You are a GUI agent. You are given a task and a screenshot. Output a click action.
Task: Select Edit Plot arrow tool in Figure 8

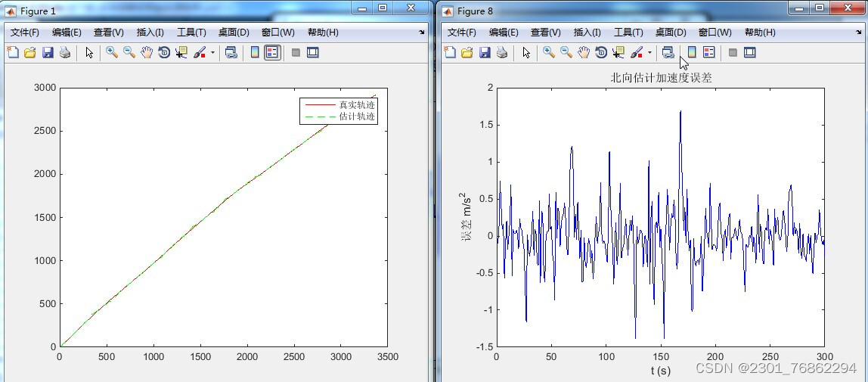click(x=526, y=53)
